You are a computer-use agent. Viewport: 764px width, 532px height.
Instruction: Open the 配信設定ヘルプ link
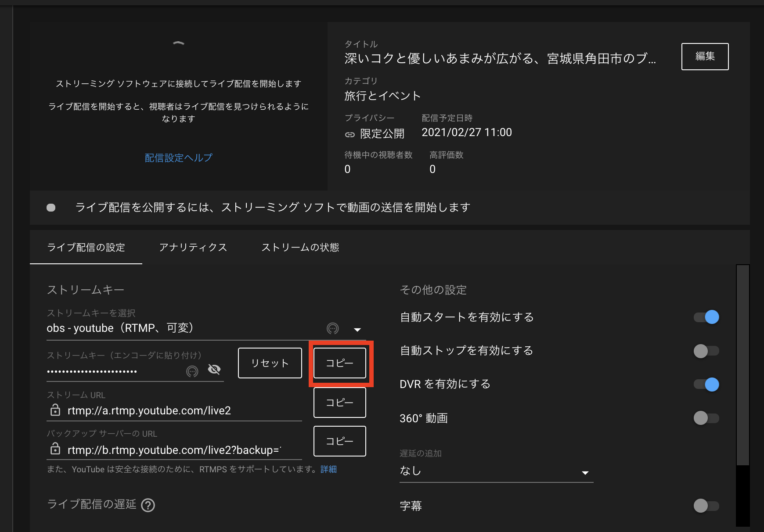pyautogui.click(x=178, y=158)
